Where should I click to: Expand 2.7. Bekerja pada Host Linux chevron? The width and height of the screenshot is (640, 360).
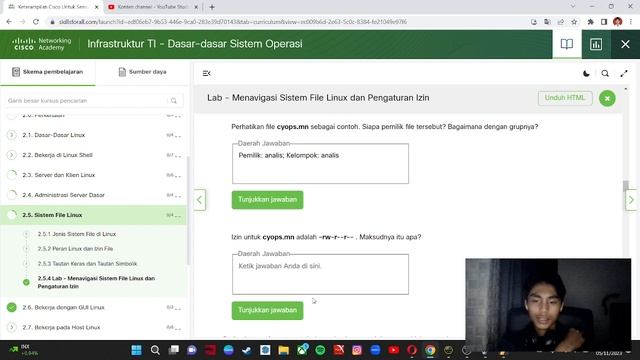click(x=12, y=327)
